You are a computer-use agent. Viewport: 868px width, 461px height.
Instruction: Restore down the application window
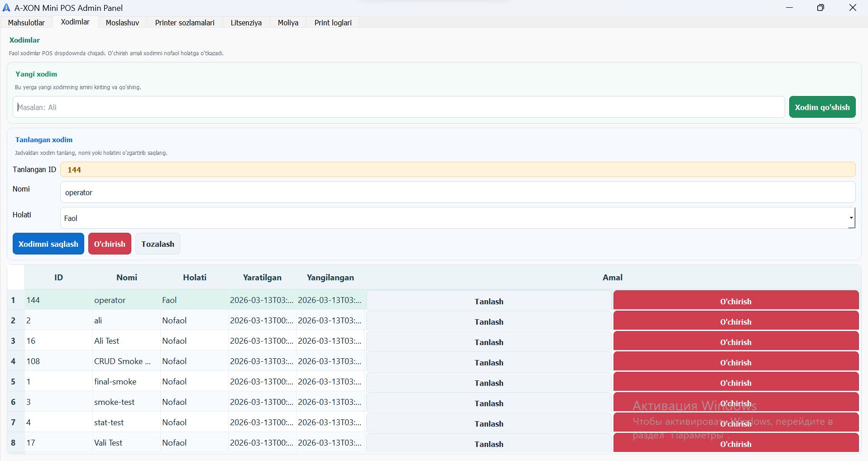pyautogui.click(x=820, y=8)
